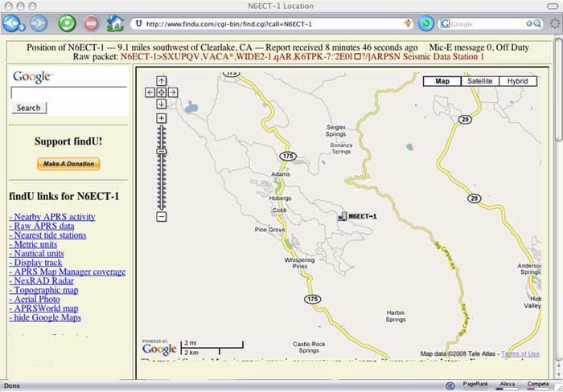Click the Alexa status bar indicator
Viewport: 563px width, 392px height.
tap(507, 386)
